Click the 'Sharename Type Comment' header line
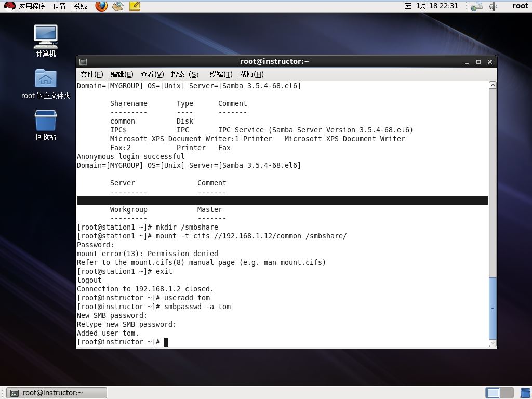This screenshot has height=399, width=532. (179, 104)
